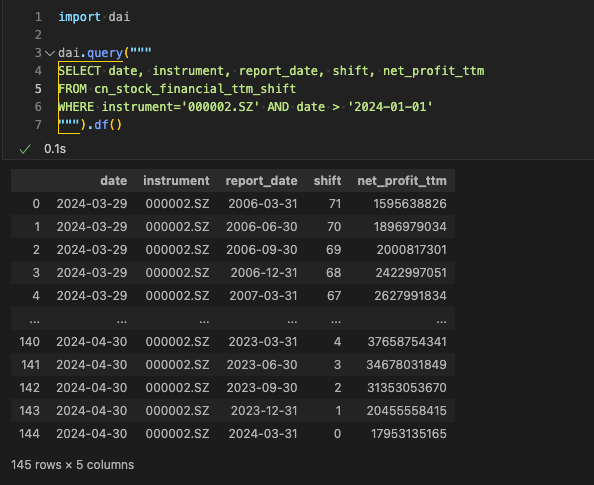Viewport: 594px width, 485px height.
Task: Click the 'date' column header
Action: tap(114, 181)
